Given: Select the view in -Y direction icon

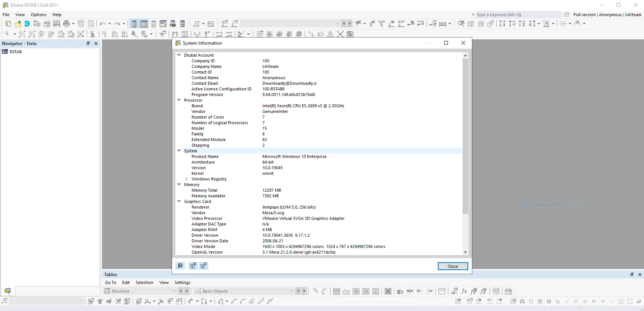Looking at the screenshot, I should point(512,24).
